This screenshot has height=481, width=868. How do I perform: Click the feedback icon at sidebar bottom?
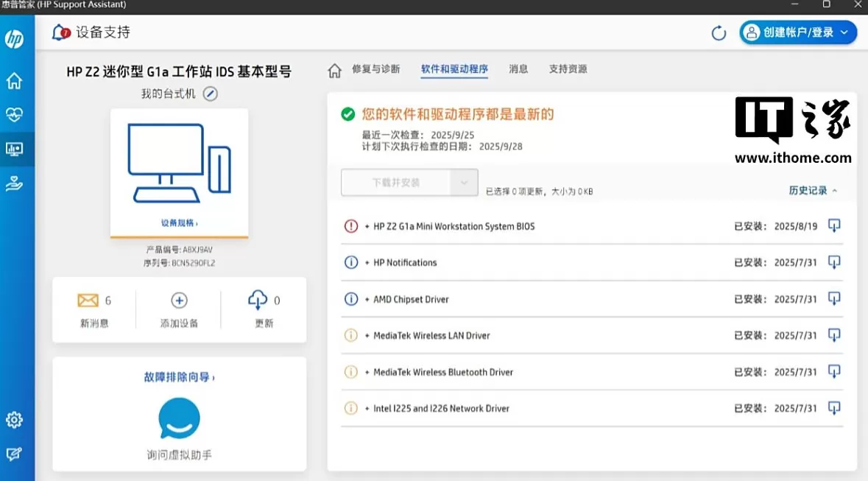click(x=14, y=454)
